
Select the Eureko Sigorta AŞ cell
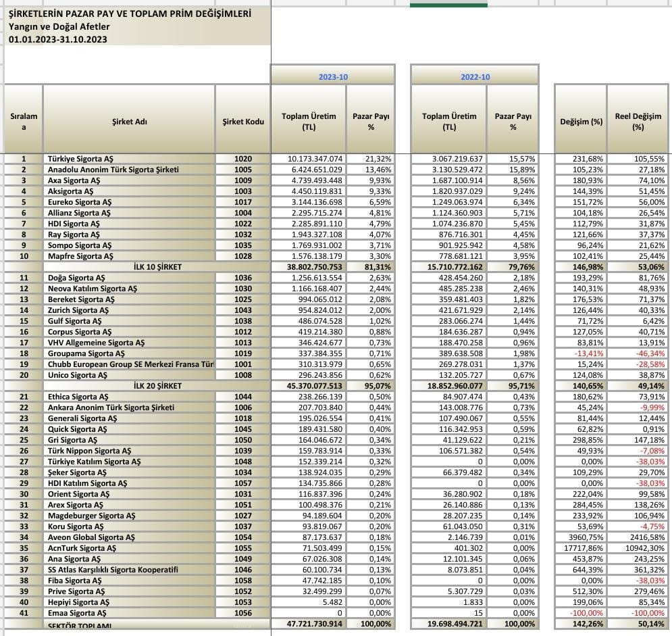[x=129, y=202]
